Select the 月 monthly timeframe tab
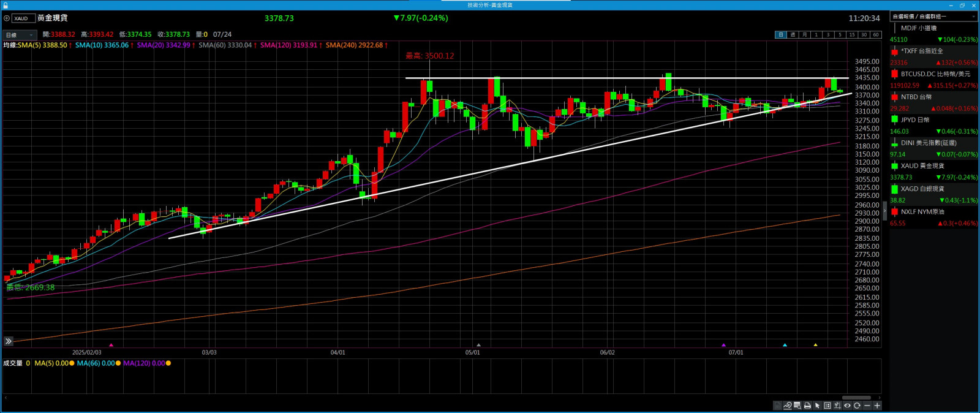This screenshot has width=980, height=413. pos(804,35)
